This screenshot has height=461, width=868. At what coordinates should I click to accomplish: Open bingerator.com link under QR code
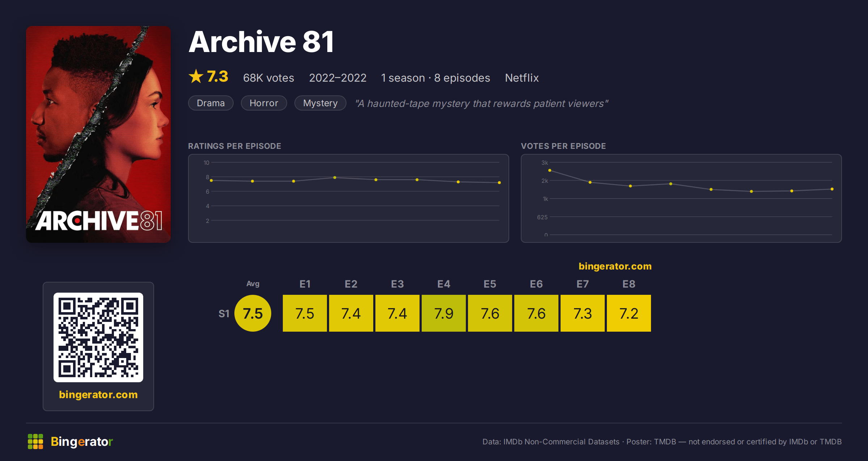[98, 395]
